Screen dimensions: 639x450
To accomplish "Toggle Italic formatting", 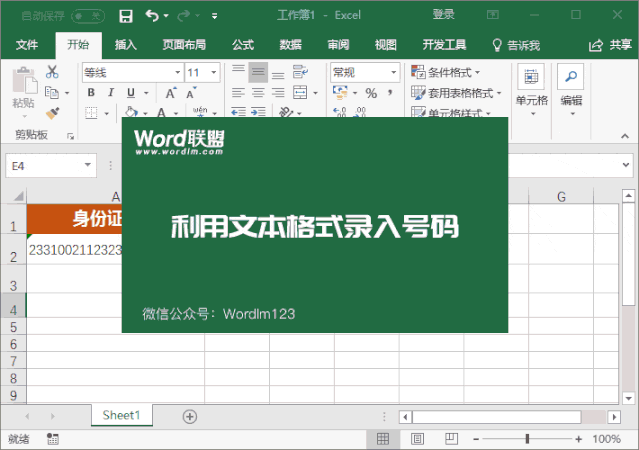I will pyautogui.click(x=111, y=93).
